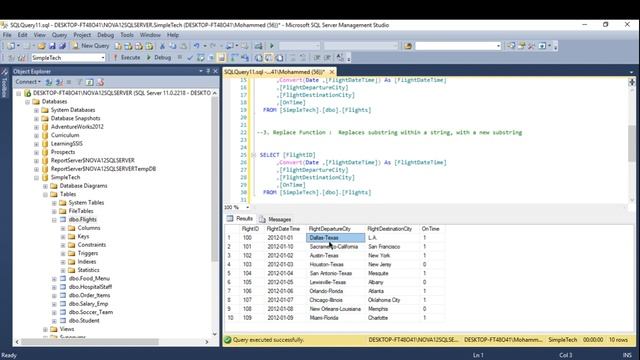640x360 pixels.
Task: Click the Disconnect icon in Object Explorer
Action: tap(59, 82)
